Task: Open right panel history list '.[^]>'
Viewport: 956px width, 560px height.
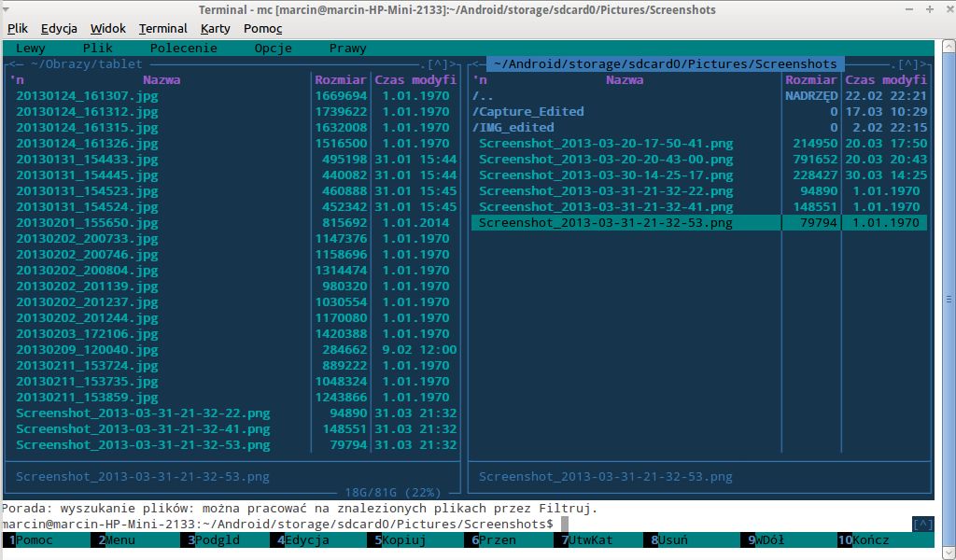Action: [908, 64]
